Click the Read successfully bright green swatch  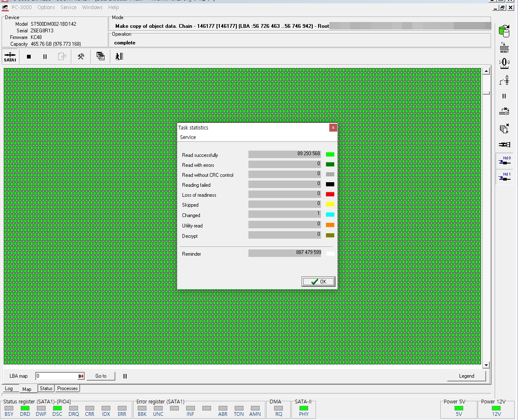click(x=330, y=154)
